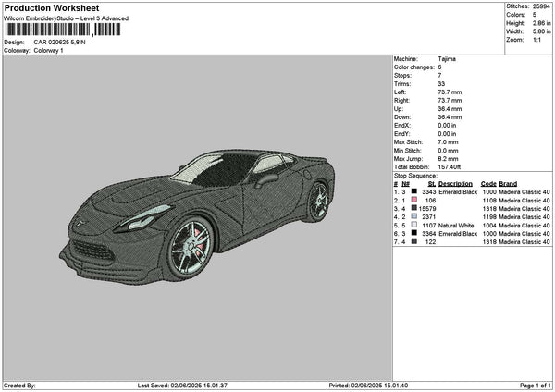Viewport: 555px width, 392px height.
Task: Click the Production Worksheet title
Action: point(52,8)
